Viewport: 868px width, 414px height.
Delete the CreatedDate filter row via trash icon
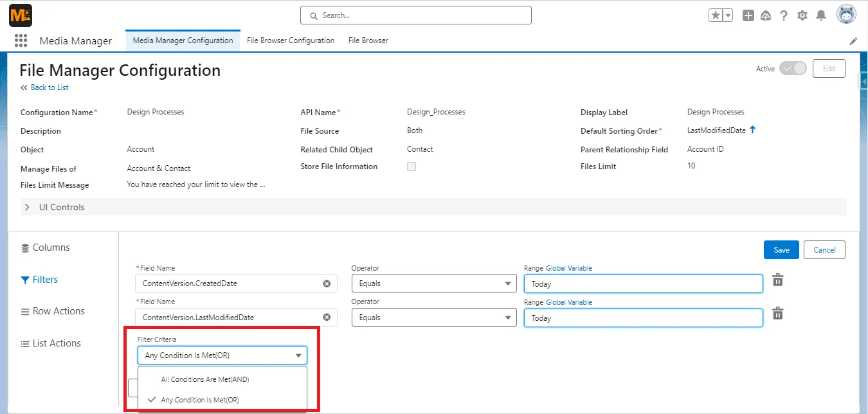(x=778, y=280)
